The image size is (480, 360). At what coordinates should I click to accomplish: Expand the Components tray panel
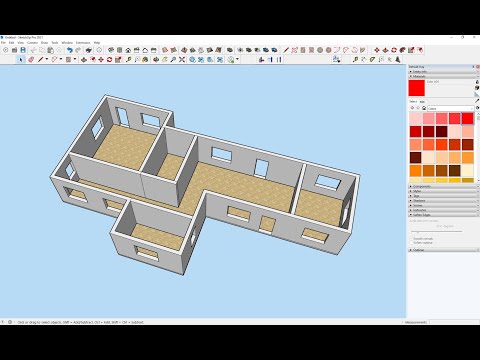443,186
